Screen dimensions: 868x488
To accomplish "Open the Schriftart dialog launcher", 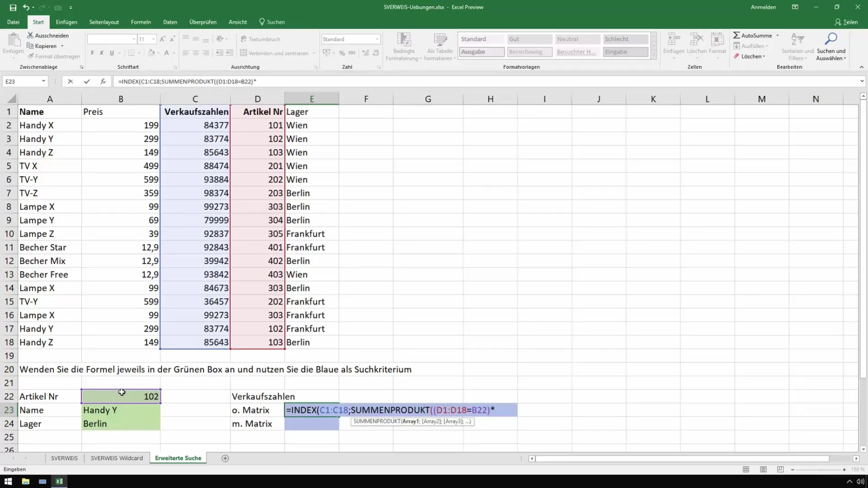I will (175, 67).
